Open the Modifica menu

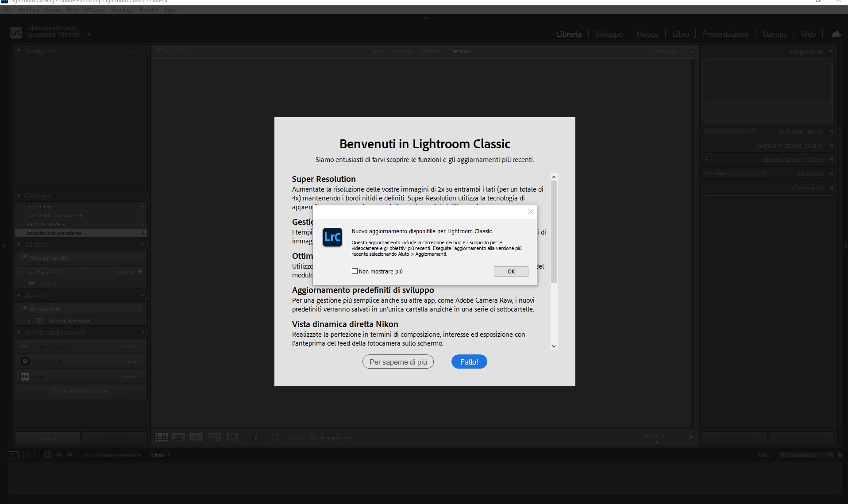point(27,9)
